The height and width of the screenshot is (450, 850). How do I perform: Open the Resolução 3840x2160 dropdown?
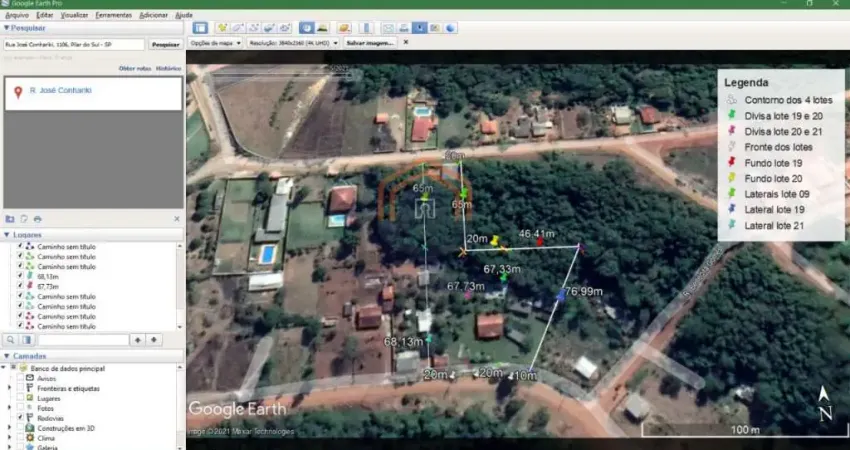293,43
